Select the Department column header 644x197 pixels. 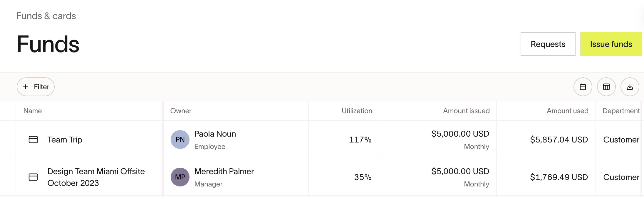coord(621,111)
